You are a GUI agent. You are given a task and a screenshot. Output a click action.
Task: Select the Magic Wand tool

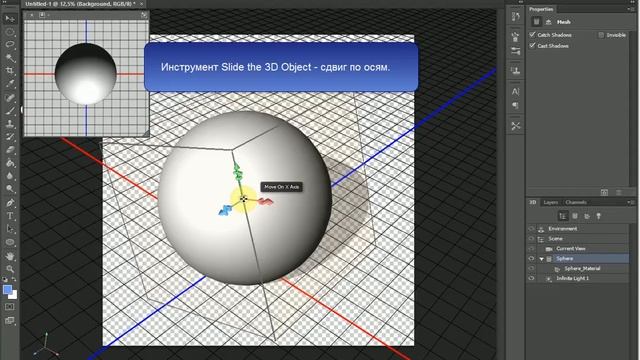pos(10,57)
